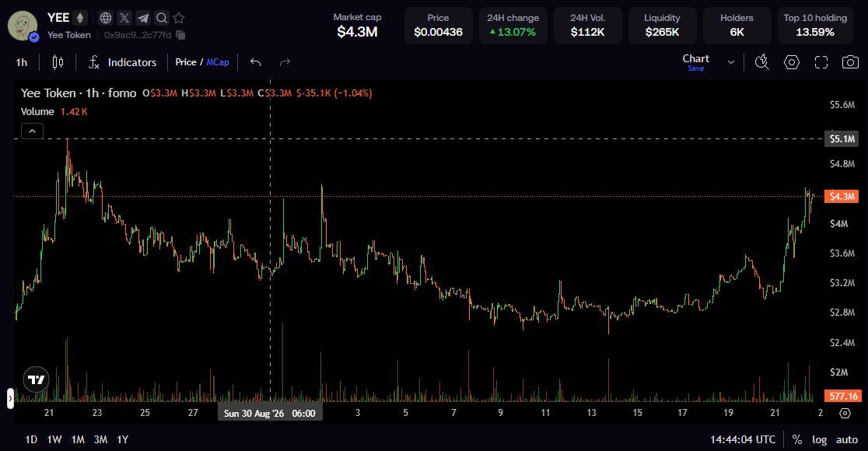Open the time axis settings gear
The image size is (868, 451).
point(845,413)
